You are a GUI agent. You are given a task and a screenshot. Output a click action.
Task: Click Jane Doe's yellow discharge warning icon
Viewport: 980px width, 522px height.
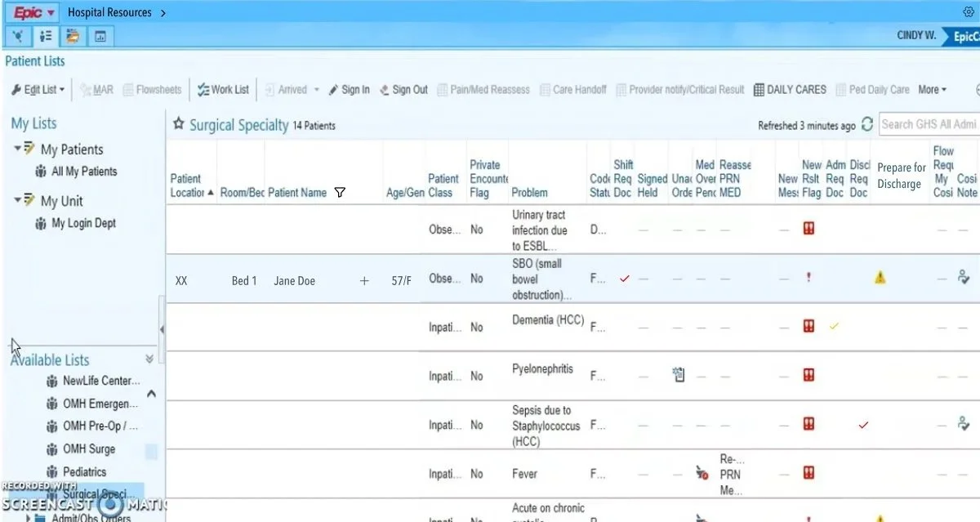coord(880,278)
